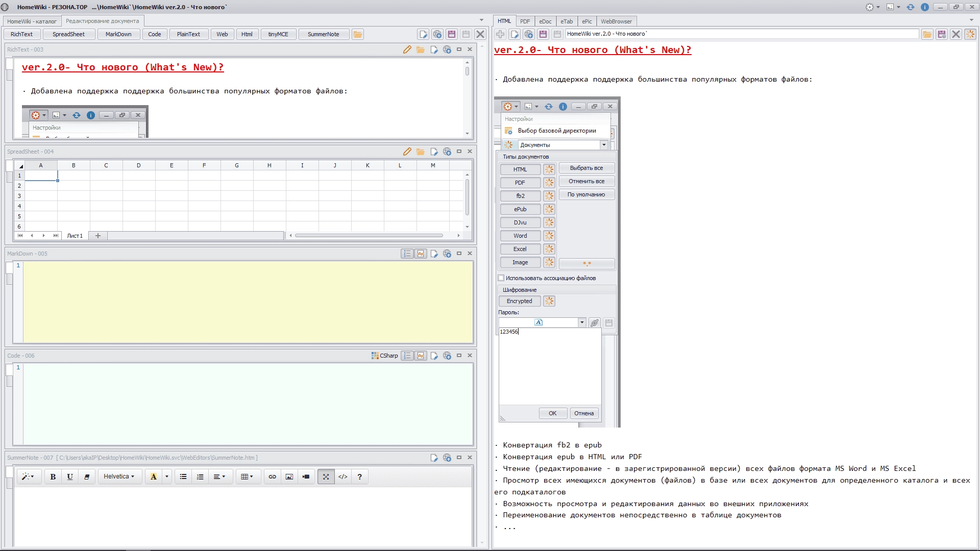Viewport: 980px width, 551px height.
Task: Click orange spinner icon at far right toolbar
Action: [x=970, y=34]
